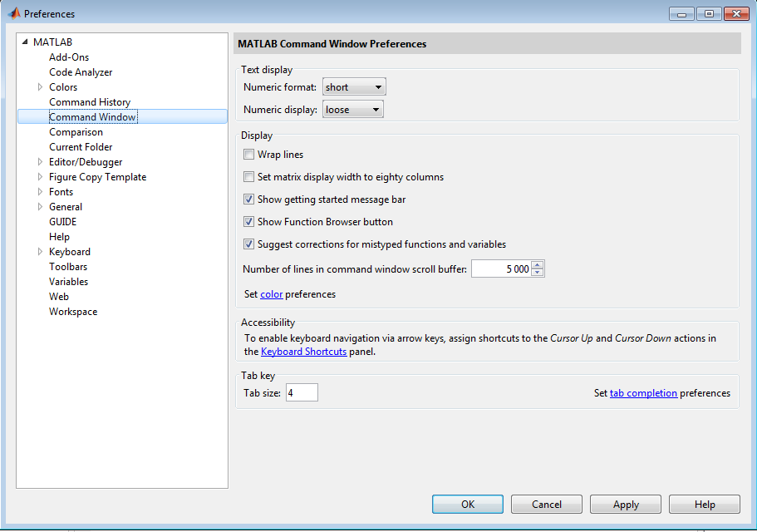This screenshot has width=757, height=532.
Task: Click the Apply button
Action: pyautogui.click(x=626, y=504)
